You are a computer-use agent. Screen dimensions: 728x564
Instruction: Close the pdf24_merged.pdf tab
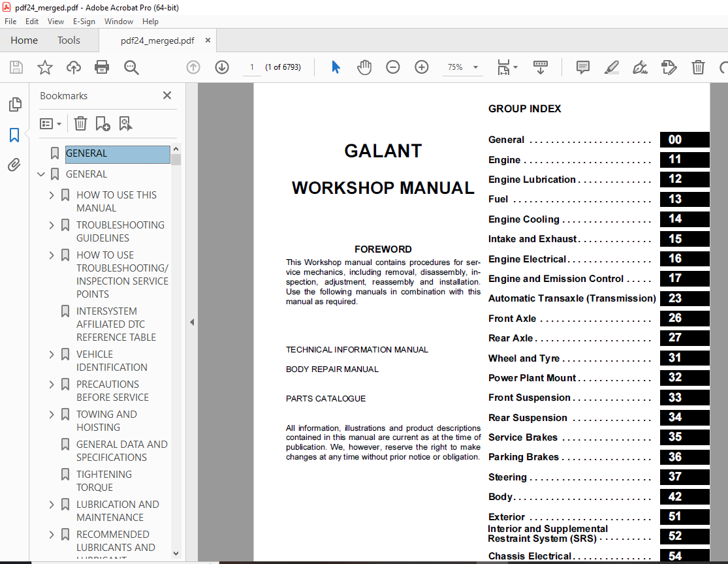(208, 40)
